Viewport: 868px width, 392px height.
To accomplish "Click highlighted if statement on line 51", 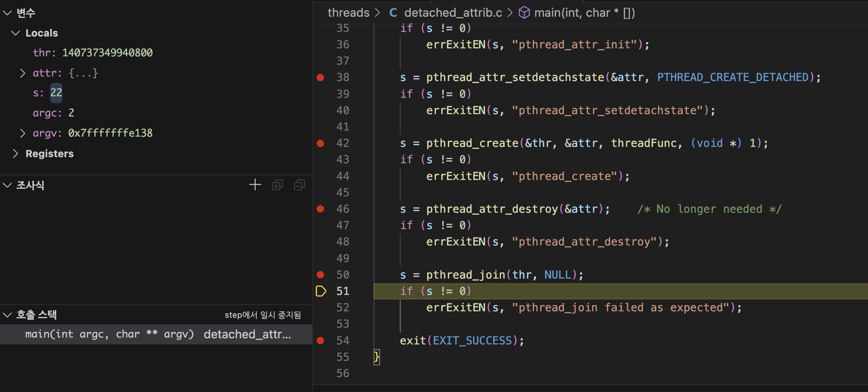I will coord(436,291).
